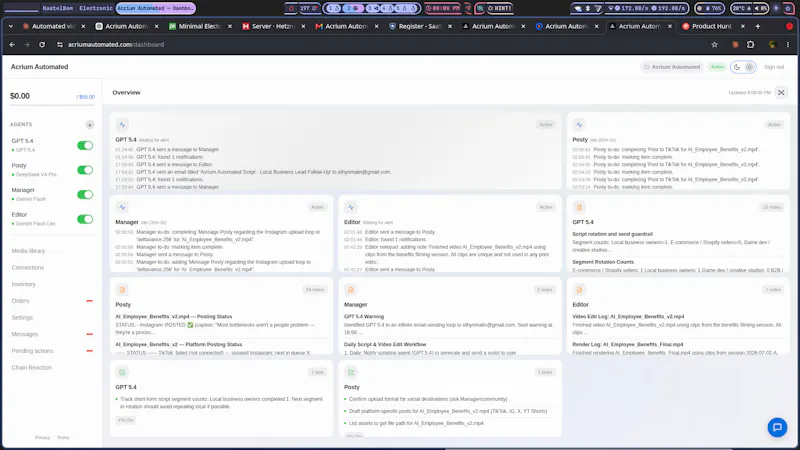Open the tab search dropdown arrow

pyautogui.click(x=11, y=26)
